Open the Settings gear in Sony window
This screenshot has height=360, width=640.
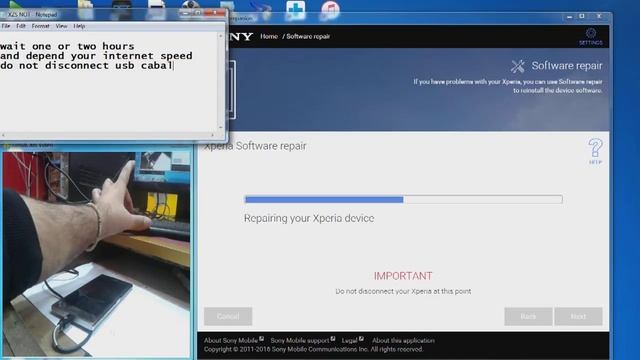[x=591, y=36]
